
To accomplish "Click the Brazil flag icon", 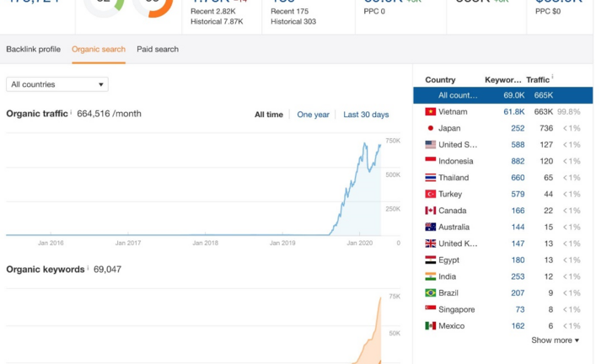I will pyautogui.click(x=430, y=293).
